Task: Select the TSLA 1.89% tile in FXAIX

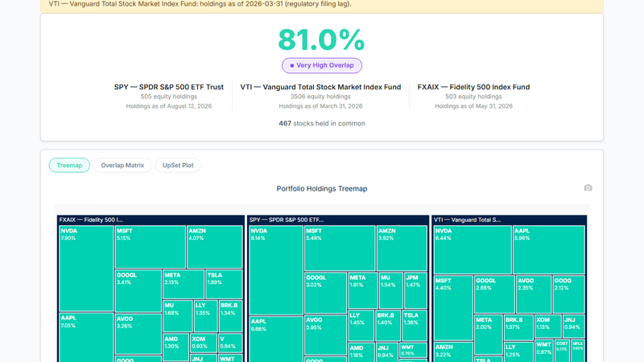Action: pyautogui.click(x=225, y=284)
